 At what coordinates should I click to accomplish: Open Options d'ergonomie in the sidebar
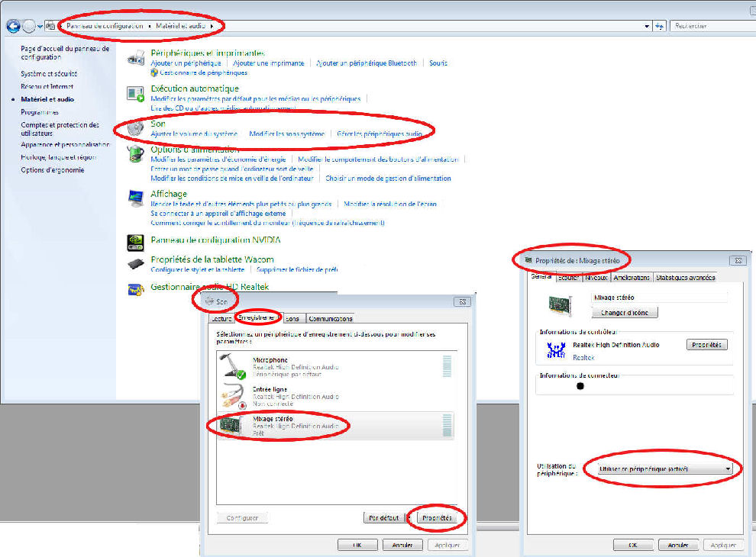(52, 170)
